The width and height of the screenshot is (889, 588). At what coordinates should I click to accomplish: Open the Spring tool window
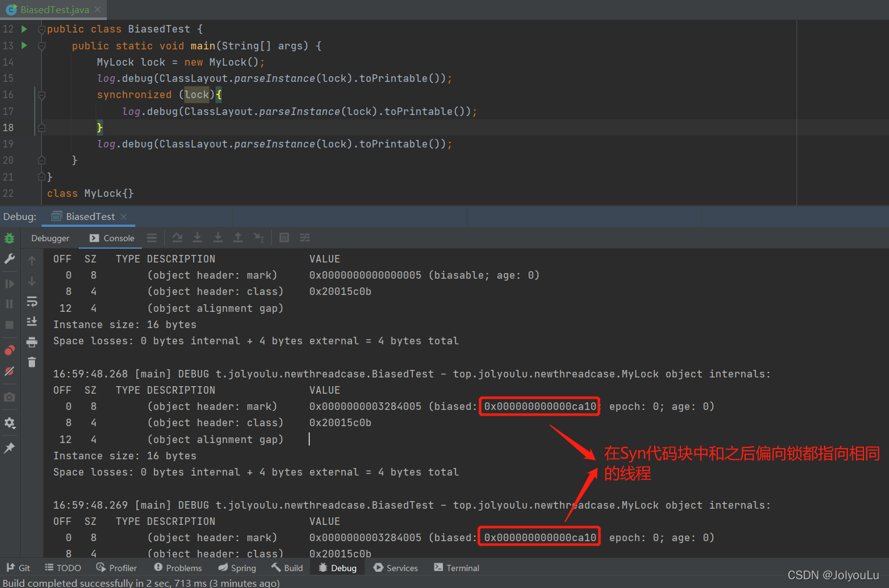click(237, 567)
